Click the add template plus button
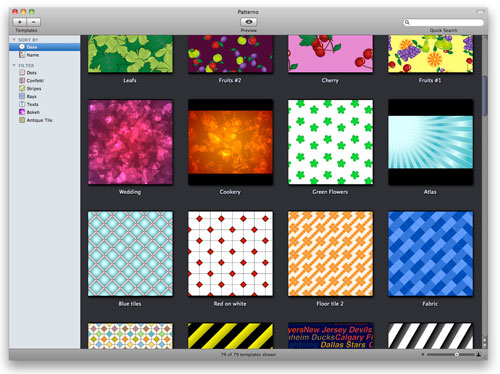This screenshot has height=374, width=500. pos(20,22)
